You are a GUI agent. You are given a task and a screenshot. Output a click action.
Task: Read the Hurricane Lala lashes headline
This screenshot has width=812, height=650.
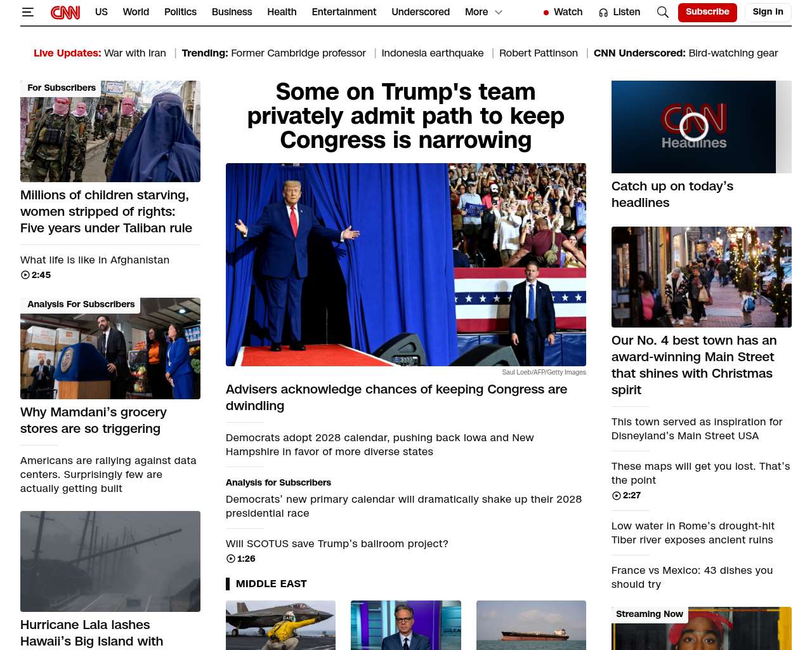pyautogui.click(x=92, y=633)
